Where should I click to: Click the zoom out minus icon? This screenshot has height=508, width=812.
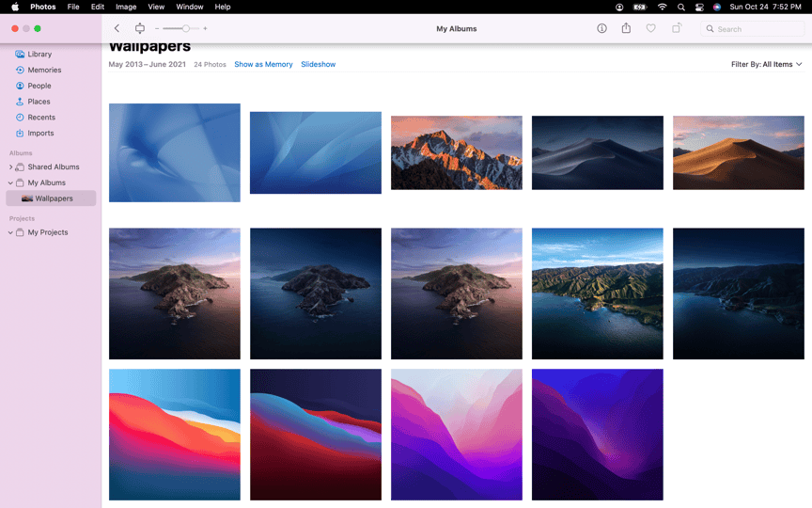coord(157,28)
